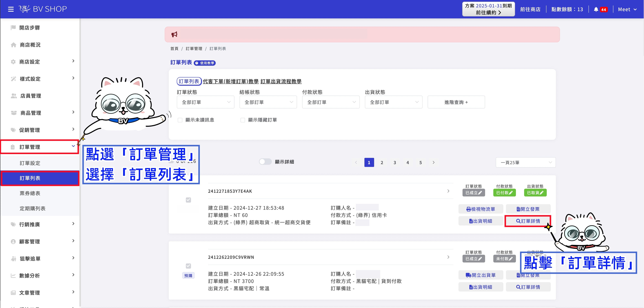This screenshot has height=308, width=644.
Task: Edit 已成立 status for order 2412271853Y7E4AK
Action: (473, 193)
